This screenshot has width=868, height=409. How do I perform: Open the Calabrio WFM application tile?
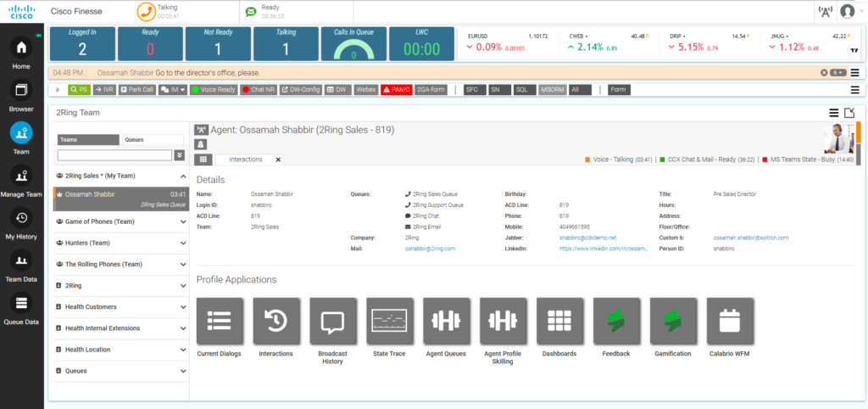[x=729, y=321]
